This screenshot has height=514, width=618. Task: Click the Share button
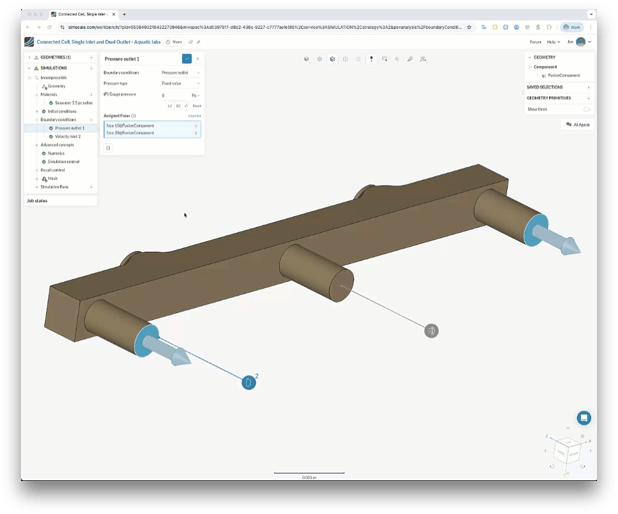click(x=175, y=42)
